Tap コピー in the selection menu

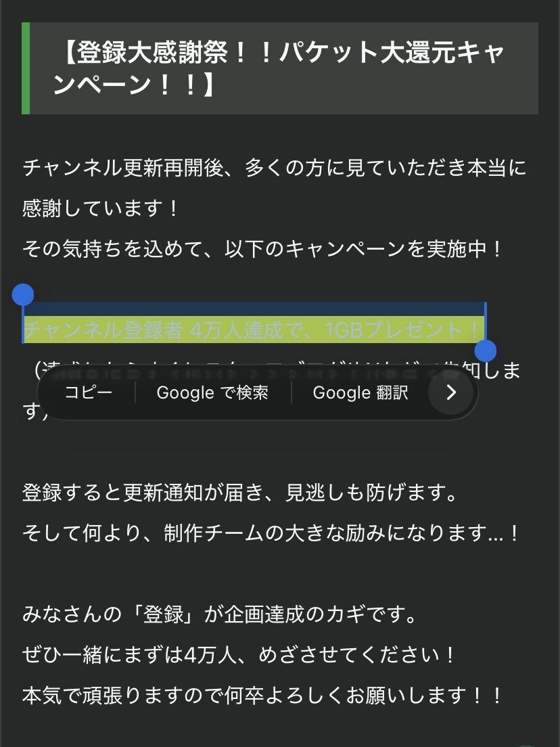tap(88, 393)
